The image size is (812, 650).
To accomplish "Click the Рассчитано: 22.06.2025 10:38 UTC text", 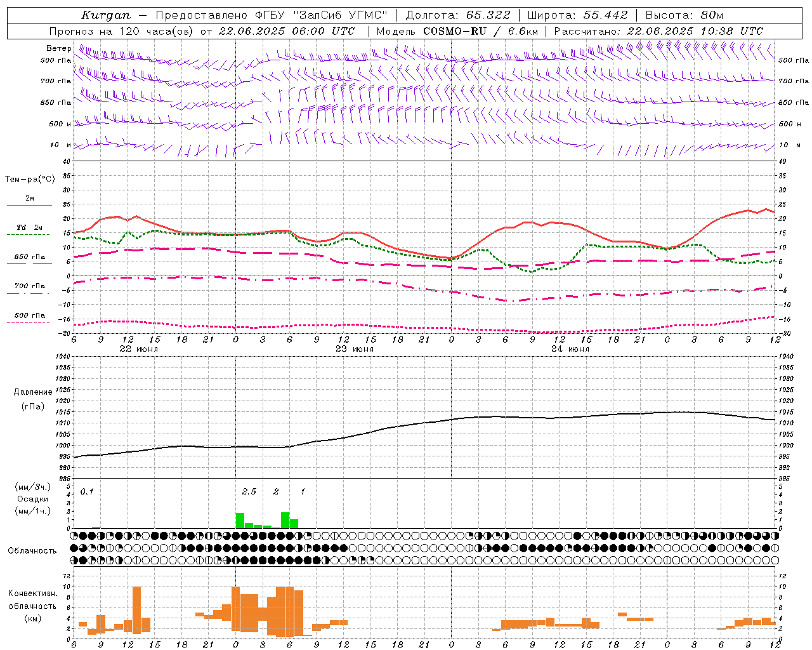I will [658, 31].
